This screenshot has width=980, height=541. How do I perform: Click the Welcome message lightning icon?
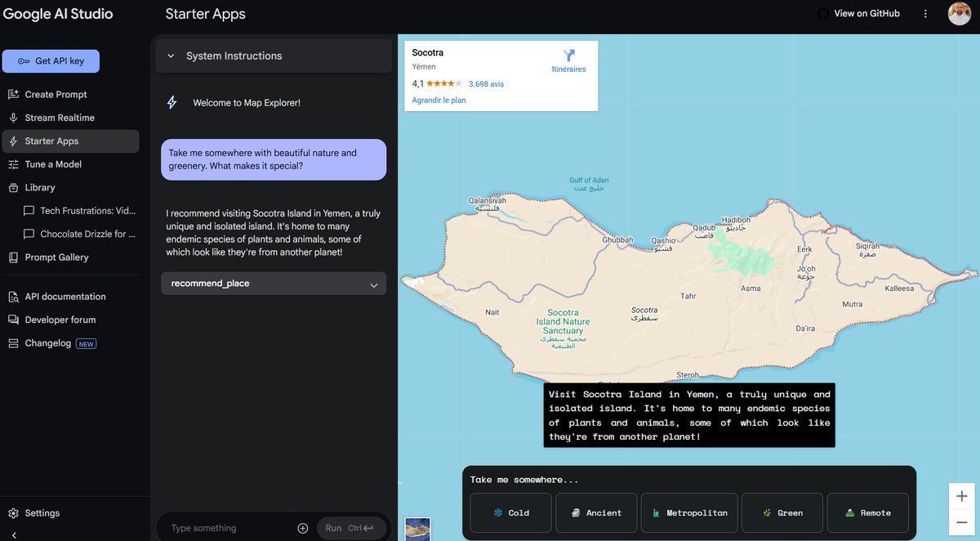click(x=171, y=103)
